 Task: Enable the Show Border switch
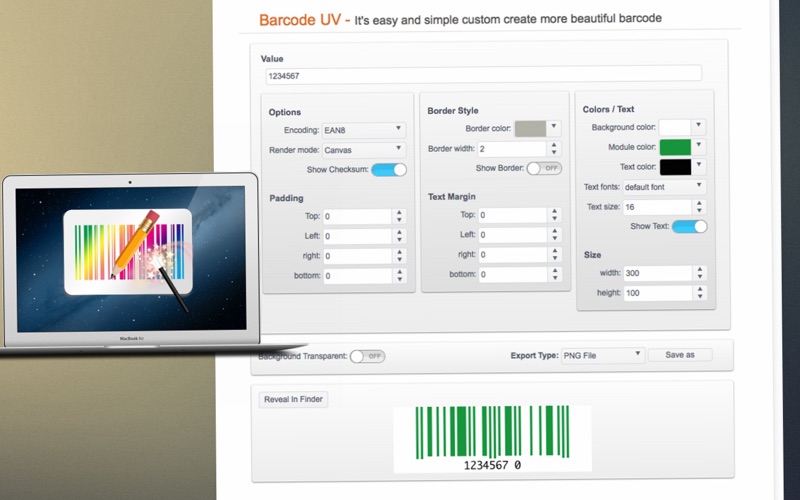point(544,168)
